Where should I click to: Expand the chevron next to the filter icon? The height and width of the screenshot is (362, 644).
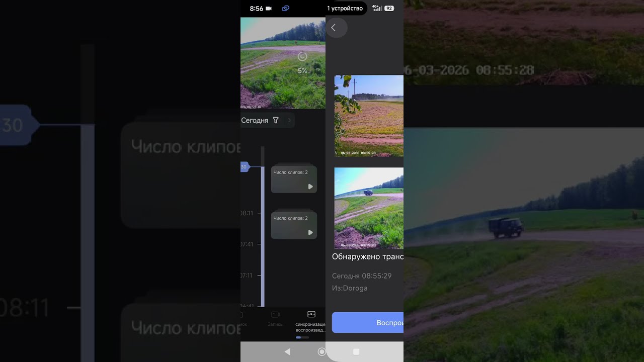[x=289, y=120]
